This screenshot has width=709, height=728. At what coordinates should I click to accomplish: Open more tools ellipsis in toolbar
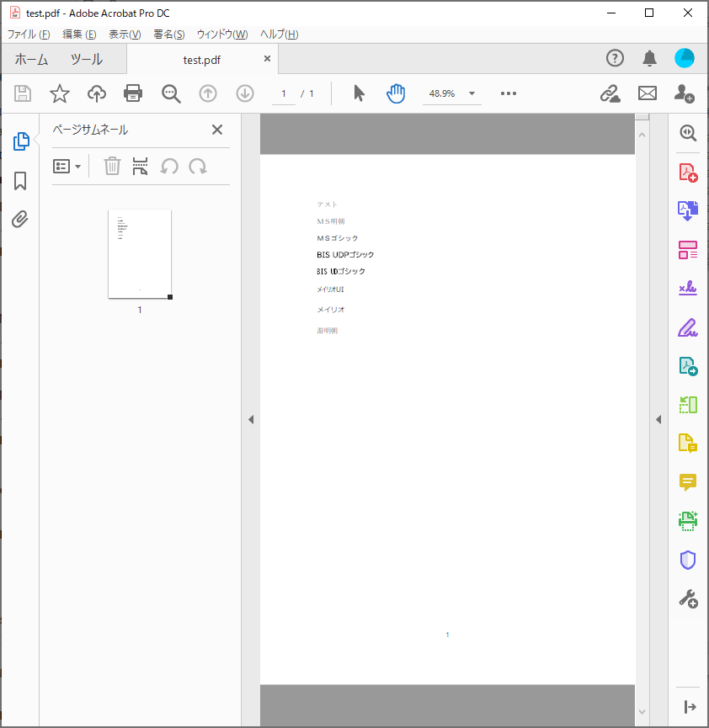(x=509, y=93)
